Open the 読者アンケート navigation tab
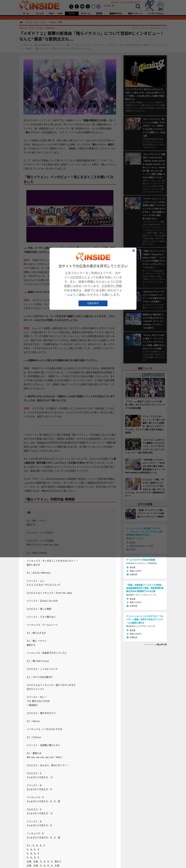Viewport: 186px width, 868px height. (135, 13)
